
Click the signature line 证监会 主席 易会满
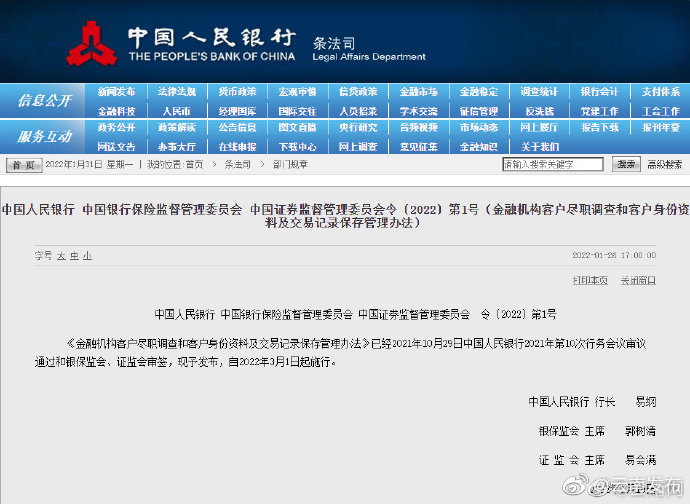tap(598, 460)
